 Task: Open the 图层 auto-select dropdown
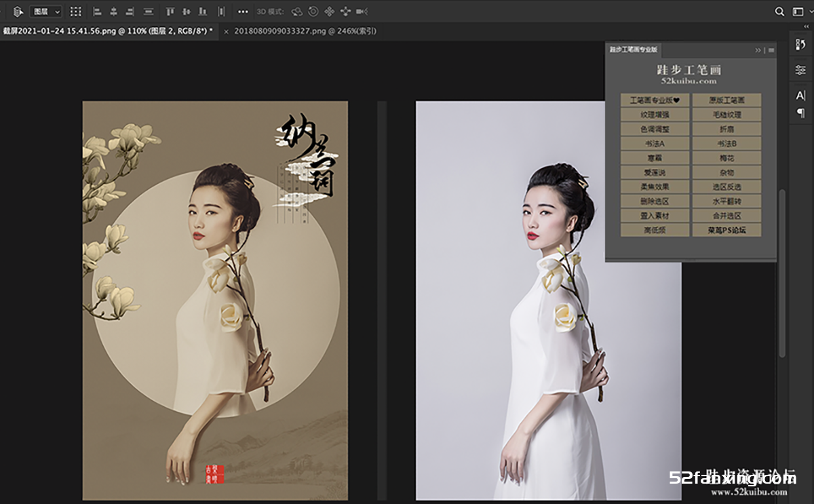pyautogui.click(x=45, y=12)
